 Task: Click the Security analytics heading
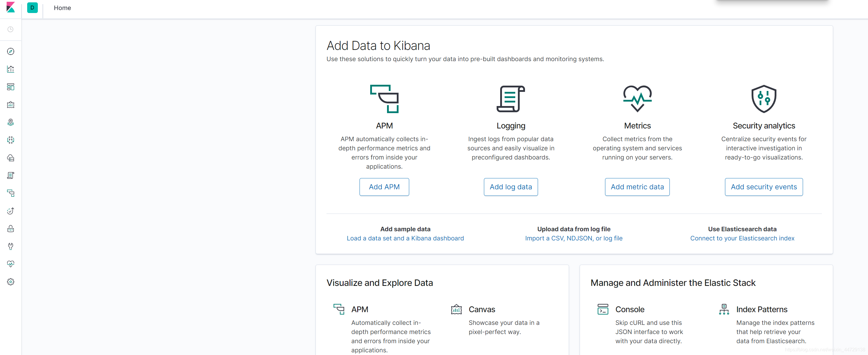tap(764, 126)
